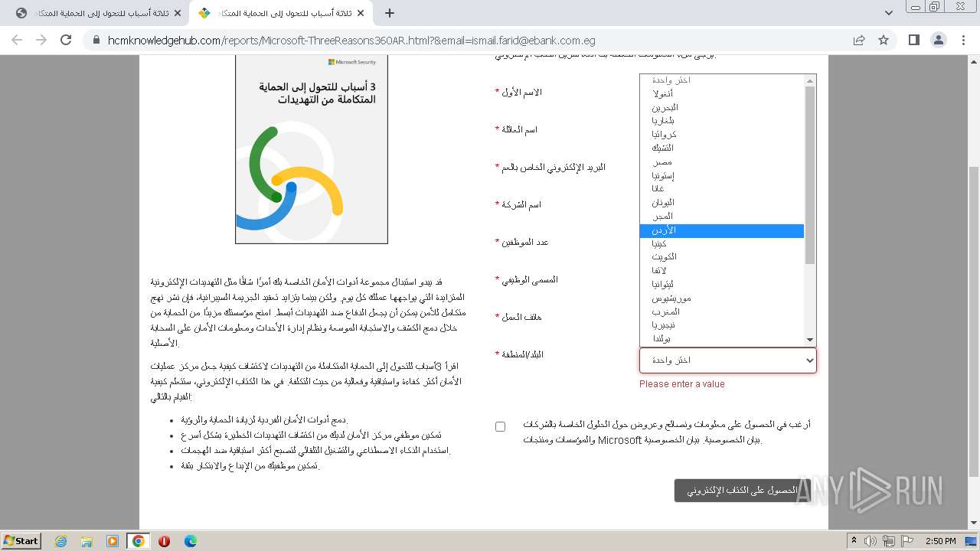
Task: Click the taskbar clock 2:50 PM
Action: pyautogui.click(x=940, y=541)
